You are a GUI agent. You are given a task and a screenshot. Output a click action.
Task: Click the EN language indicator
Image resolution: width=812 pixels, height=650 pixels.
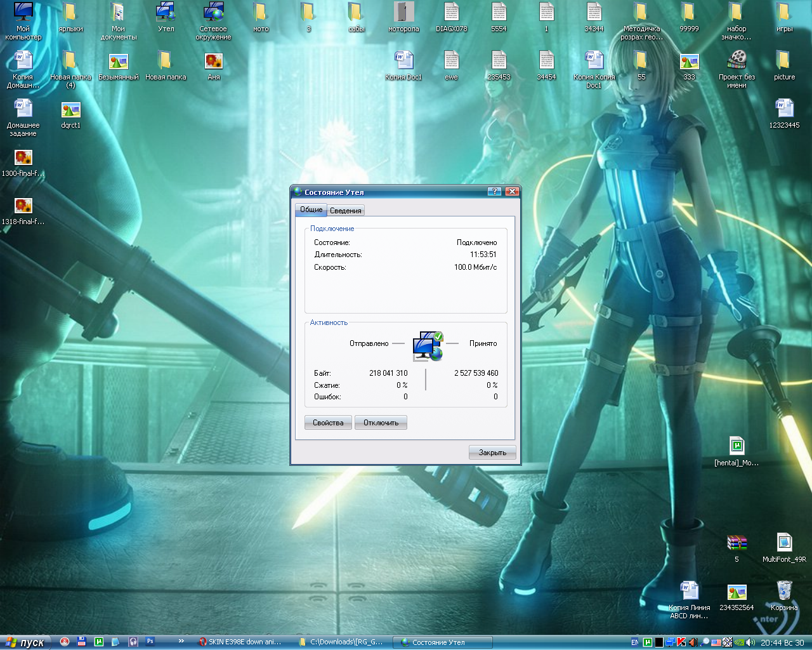pyautogui.click(x=635, y=642)
